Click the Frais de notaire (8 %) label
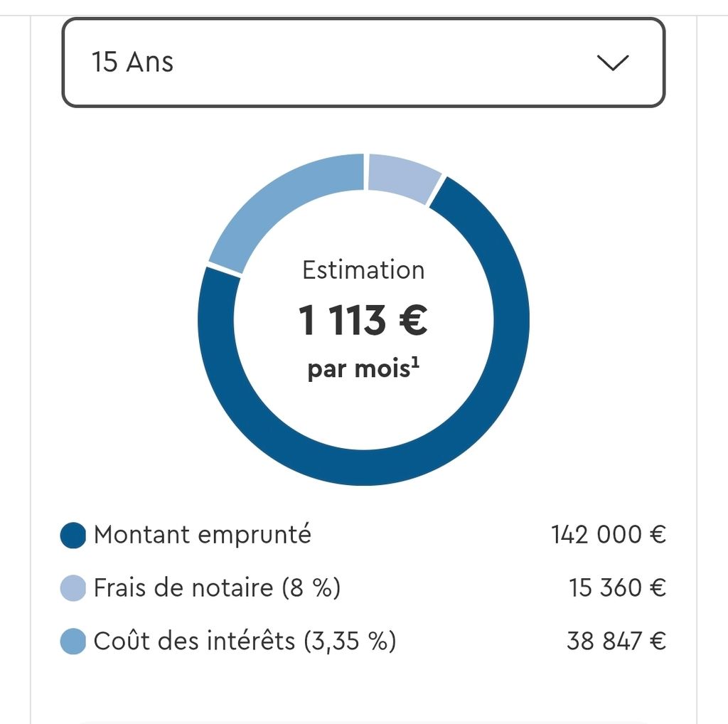 pyautogui.click(x=218, y=588)
